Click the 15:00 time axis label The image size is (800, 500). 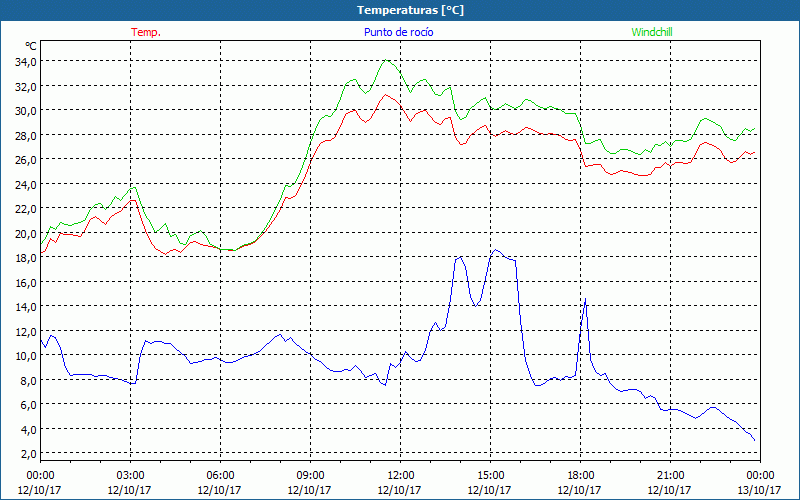[490, 476]
